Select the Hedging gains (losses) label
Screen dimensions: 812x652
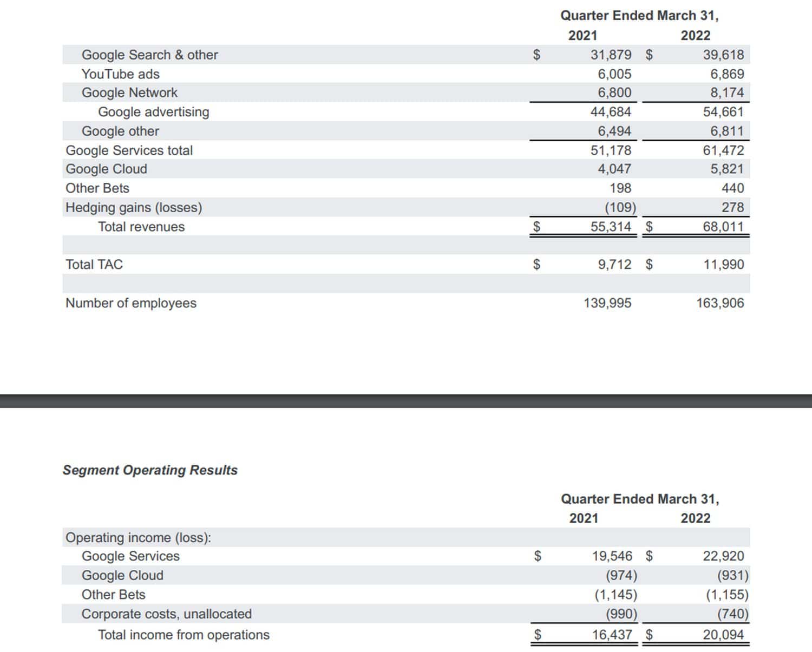pyautogui.click(x=134, y=207)
